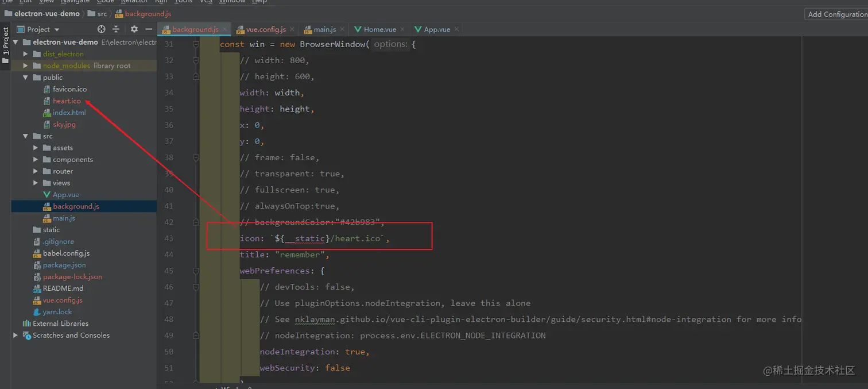Switch to the vue.config.js editor tab
The width and height of the screenshot is (868, 389).
pos(265,29)
